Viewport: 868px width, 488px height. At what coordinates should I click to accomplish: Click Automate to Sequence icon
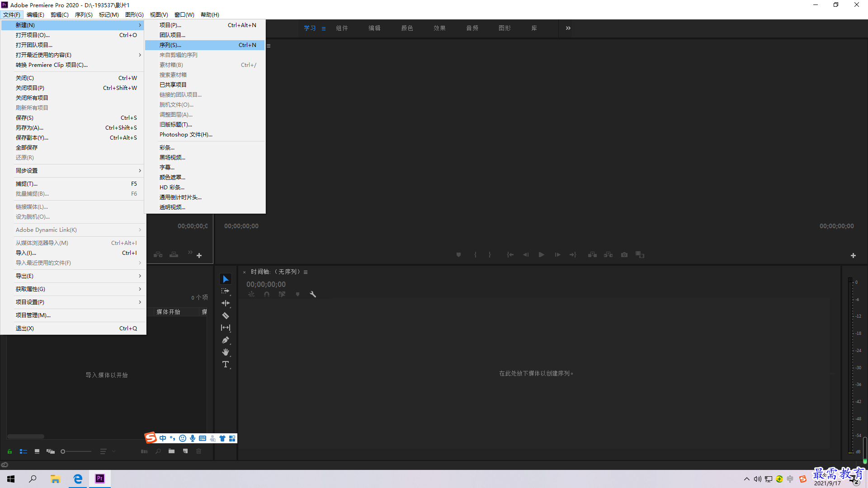(x=144, y=451)
